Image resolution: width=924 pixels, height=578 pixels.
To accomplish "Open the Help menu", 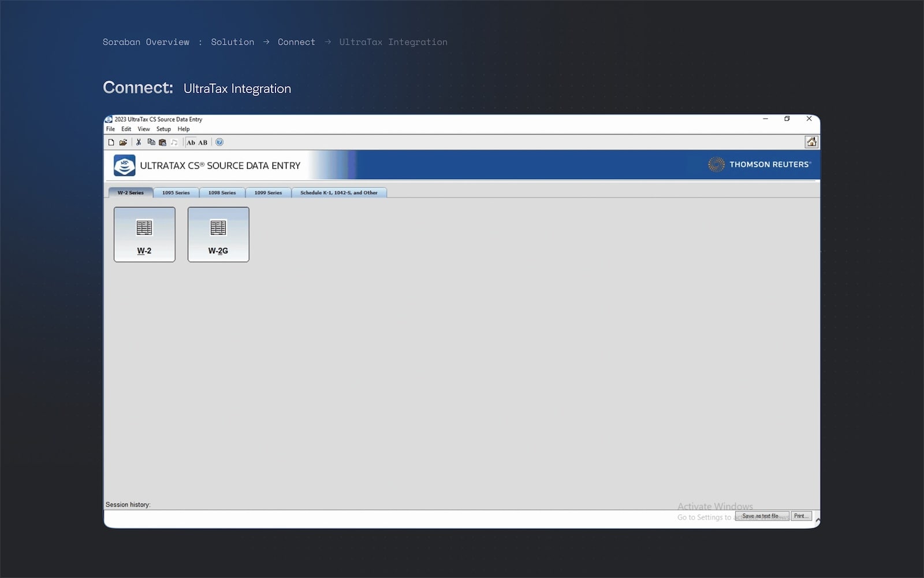I will pyautogui.click(x=184, y=129).
